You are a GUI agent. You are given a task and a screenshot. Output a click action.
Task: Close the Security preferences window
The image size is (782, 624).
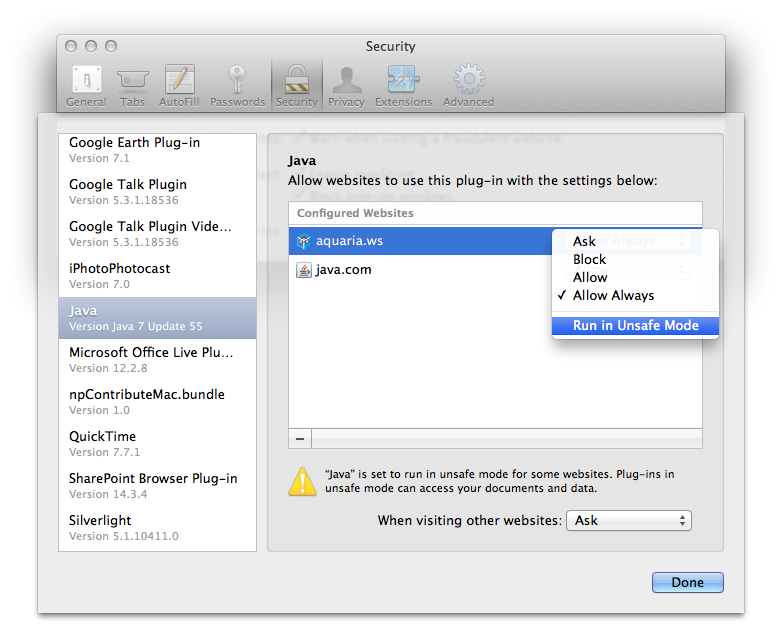tap(71, 46)
